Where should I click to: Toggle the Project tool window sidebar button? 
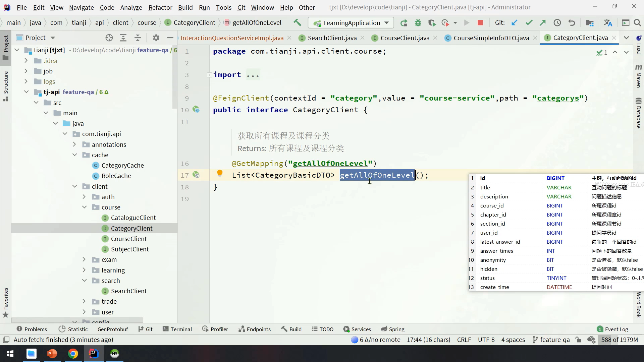point(6,47)
